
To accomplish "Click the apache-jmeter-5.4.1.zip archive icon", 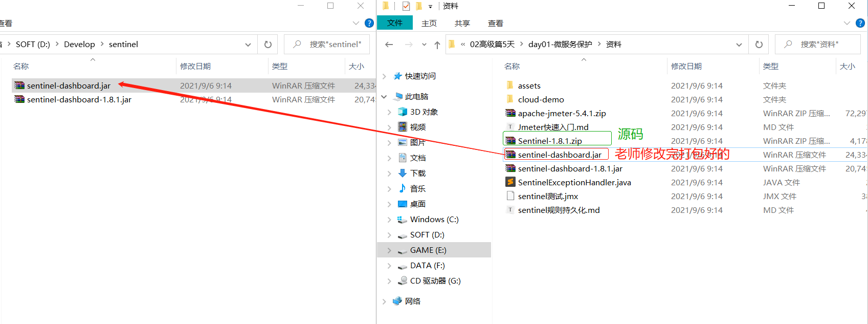I will (x=510, y=113).
